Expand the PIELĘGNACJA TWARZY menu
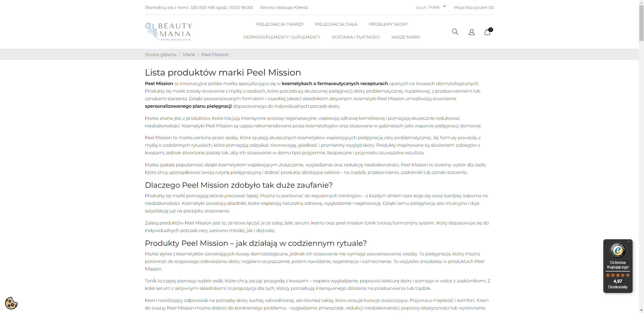 coord(279,24)
